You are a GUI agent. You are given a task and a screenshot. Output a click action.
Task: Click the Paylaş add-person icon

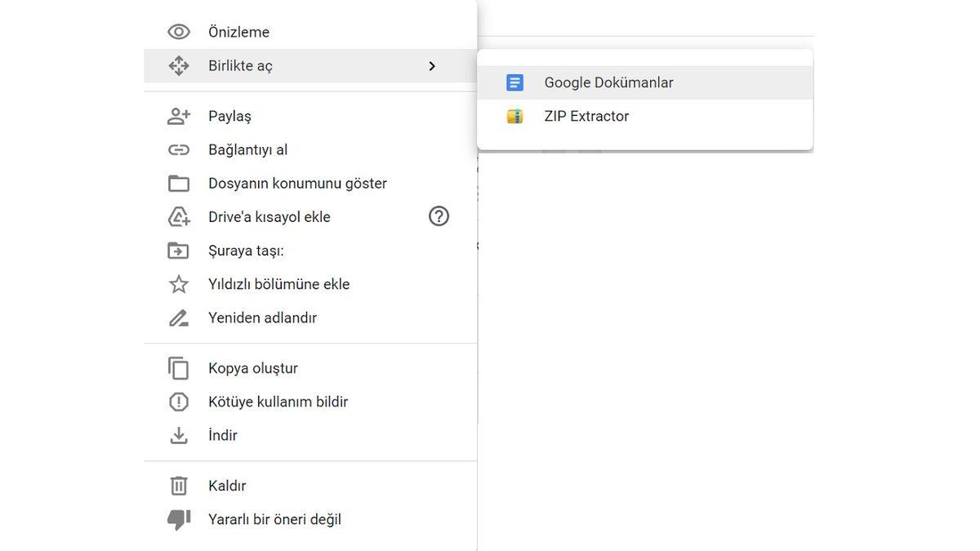click(x=178, y=115)
